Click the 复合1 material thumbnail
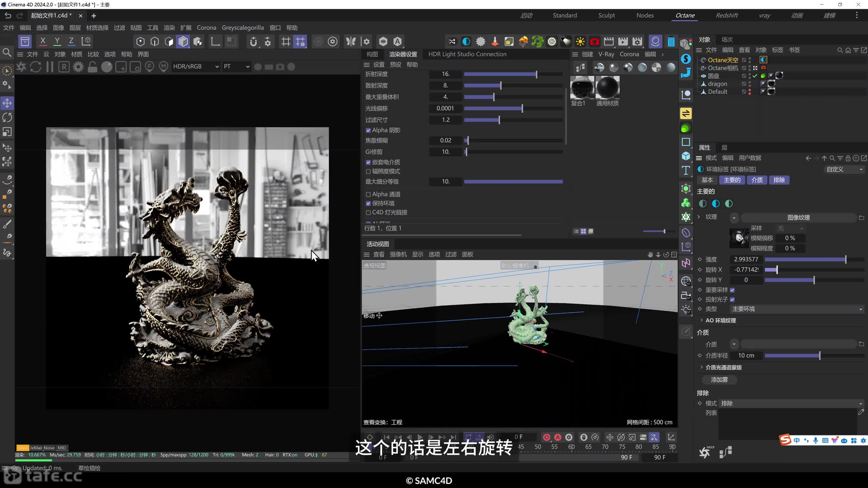Viewport: 868px width, 488px height. (x=582, y=87)
